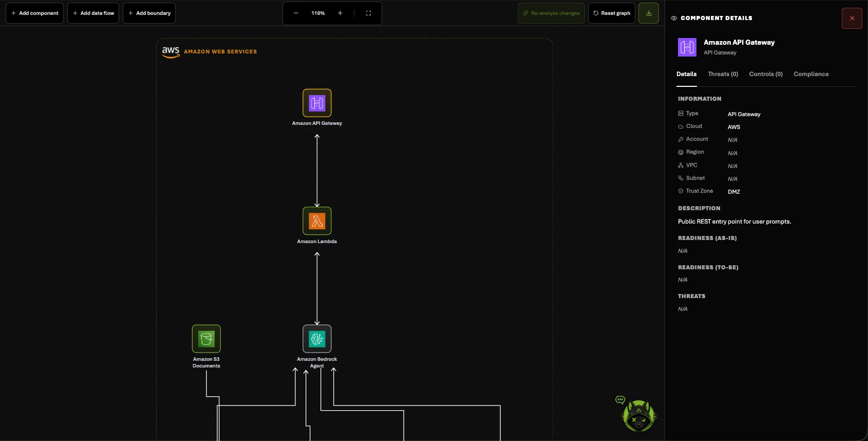Click the fit-to-screen icon
The width and height of the screenshot is (868, 441).
point(368,13)
